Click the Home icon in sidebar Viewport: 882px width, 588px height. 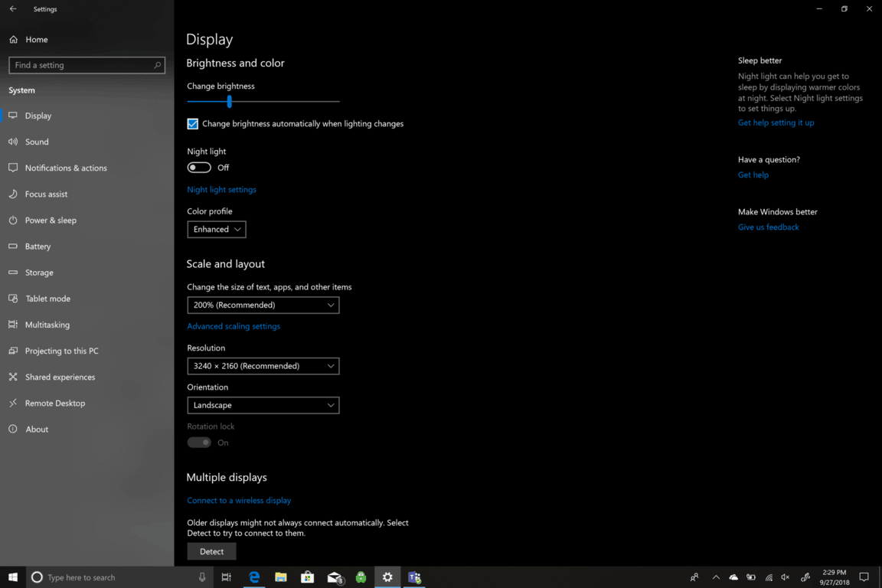tap(14, 39)
